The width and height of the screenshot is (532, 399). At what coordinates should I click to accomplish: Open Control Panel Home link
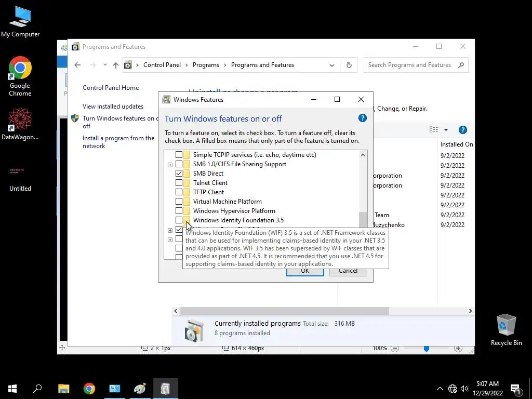click(111, 87)
